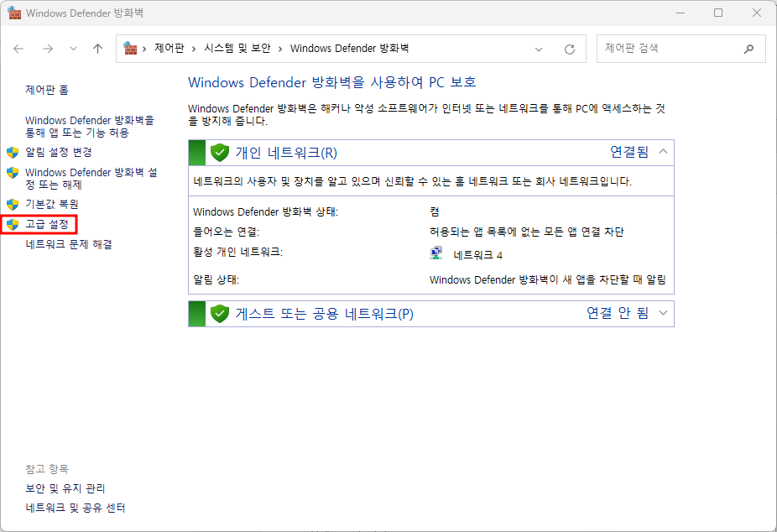Click shield icon beside 방화벽 설정 또는 해제
The height and width of the screenshot is (532, 777).
tap(13, 173)
